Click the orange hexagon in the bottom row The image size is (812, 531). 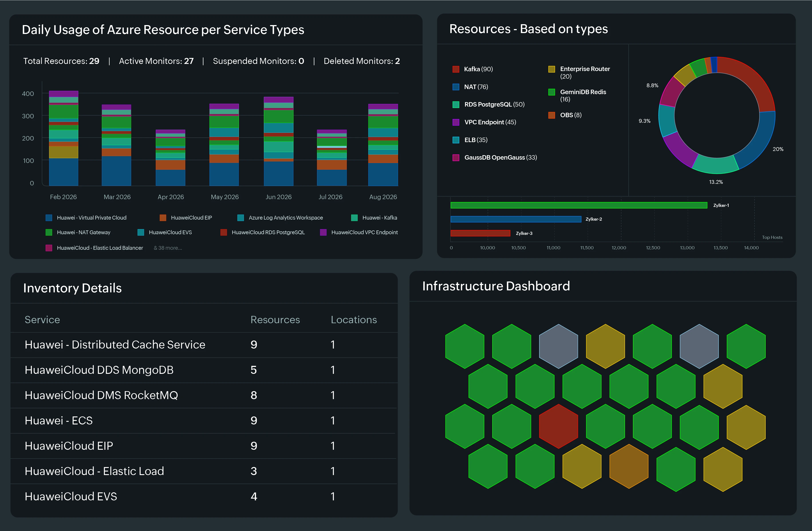[x=629, y=466]
